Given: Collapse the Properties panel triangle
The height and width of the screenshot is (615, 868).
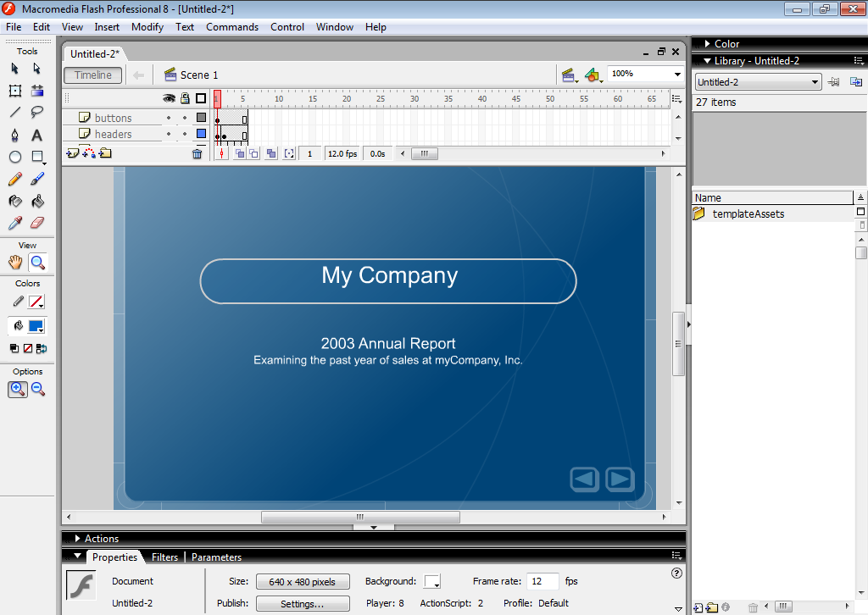Looking at the screenshot, I should click(x=77, y=557).
